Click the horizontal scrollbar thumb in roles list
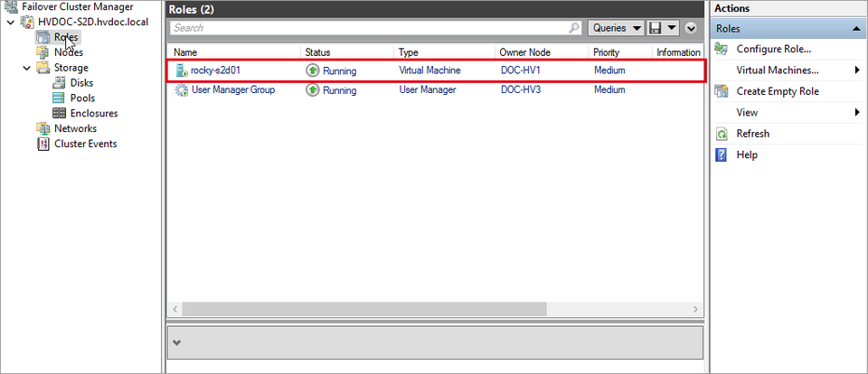The width and height of the screenshot is (868, 374). [364, 309]
